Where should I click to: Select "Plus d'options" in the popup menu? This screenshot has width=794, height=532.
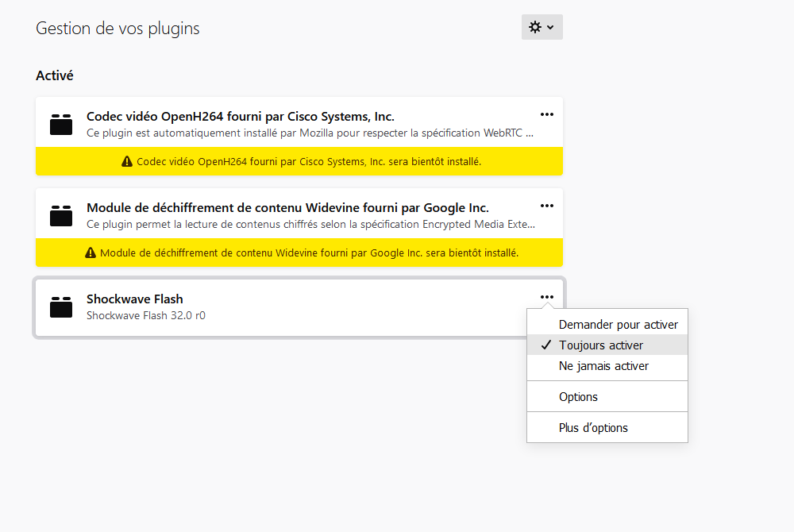click(x=593, y=428)
